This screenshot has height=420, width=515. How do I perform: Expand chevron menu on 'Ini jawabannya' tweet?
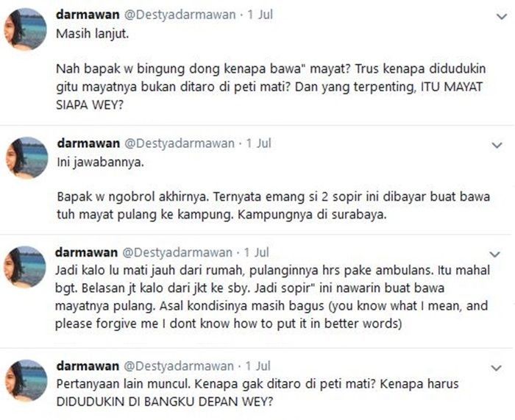[497, 145]
